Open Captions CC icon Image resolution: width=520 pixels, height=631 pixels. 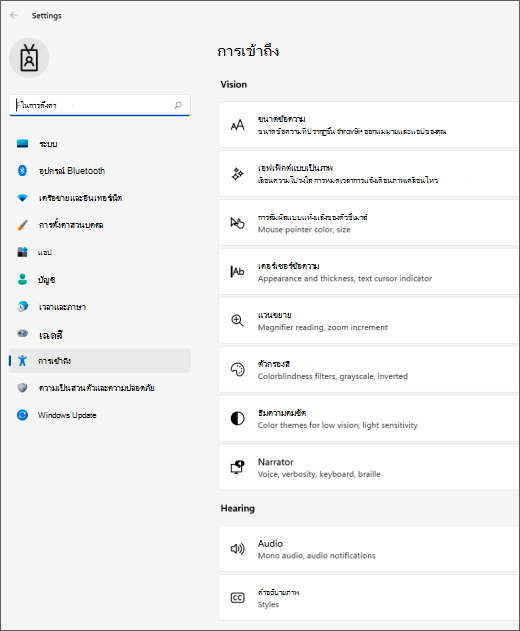pos(237,598)
